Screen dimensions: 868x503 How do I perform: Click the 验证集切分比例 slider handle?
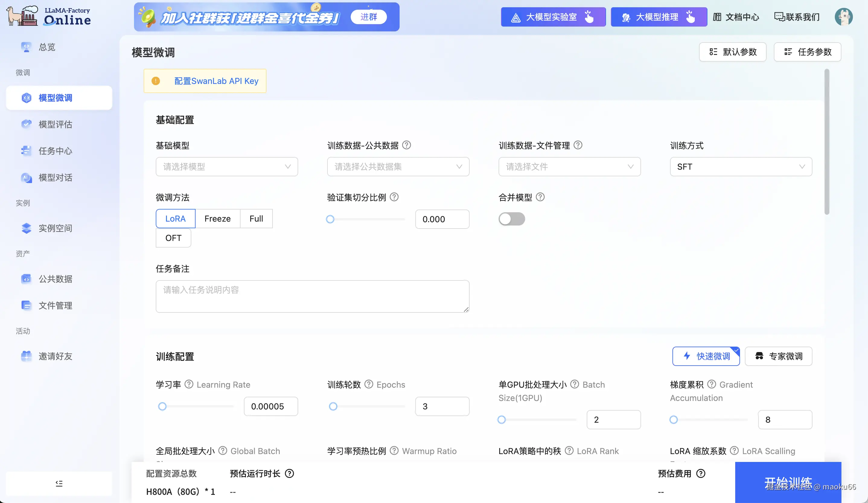coord(330,219)
